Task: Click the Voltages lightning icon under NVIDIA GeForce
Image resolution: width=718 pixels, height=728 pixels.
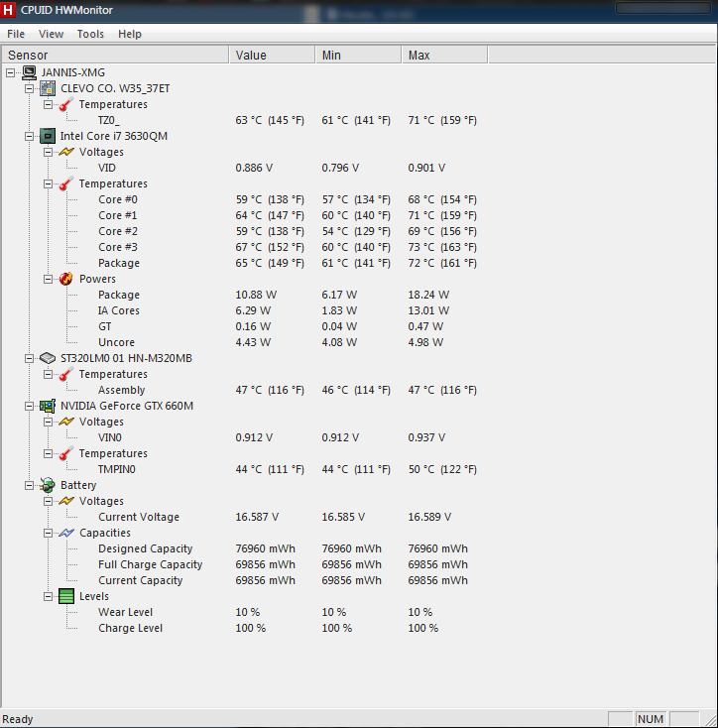Action: (66, 422)
